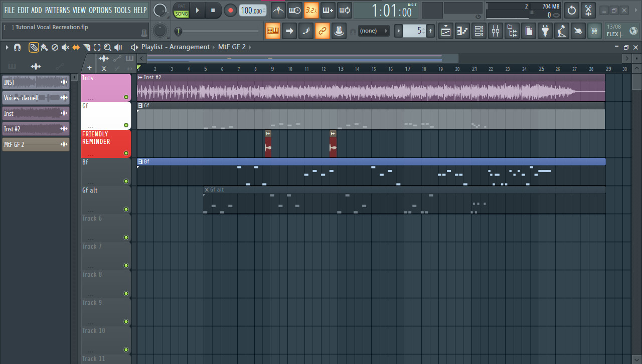642x364 pixels.
Task: Mute the Gf alt track
Action: coord(125,210)
